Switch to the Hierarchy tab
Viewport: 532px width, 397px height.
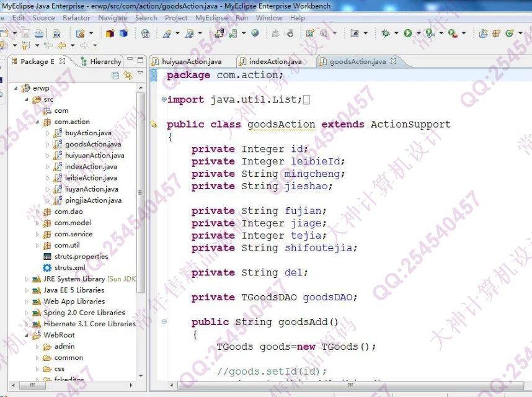(x=102, y=61)
